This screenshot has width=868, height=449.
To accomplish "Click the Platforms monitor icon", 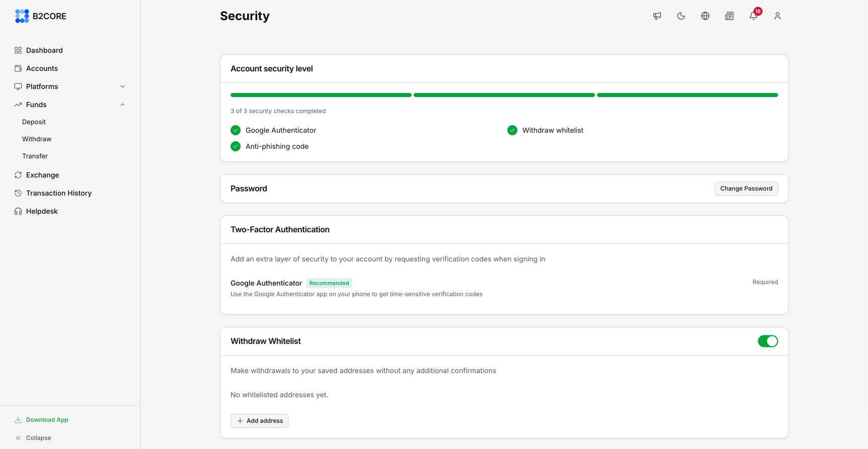I will click(x=18, y=86).
